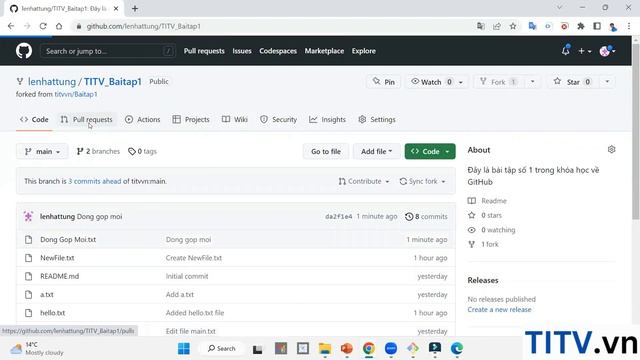This screenshot has width=640, height=360.
Task: Open the plus create-new menu
Action: click(x=584, y=51)
